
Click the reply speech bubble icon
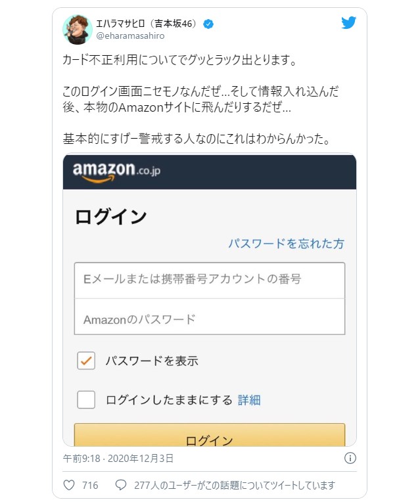(x=120, y=486)
